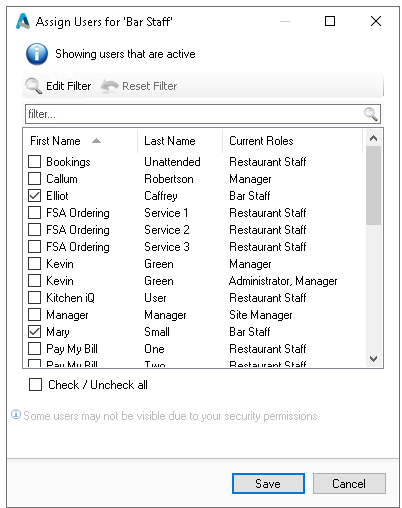Image resolution: width=402 pixels, height=508 pixels.
Task: Maximize the Assign Users window
Action: coord(330,21)
